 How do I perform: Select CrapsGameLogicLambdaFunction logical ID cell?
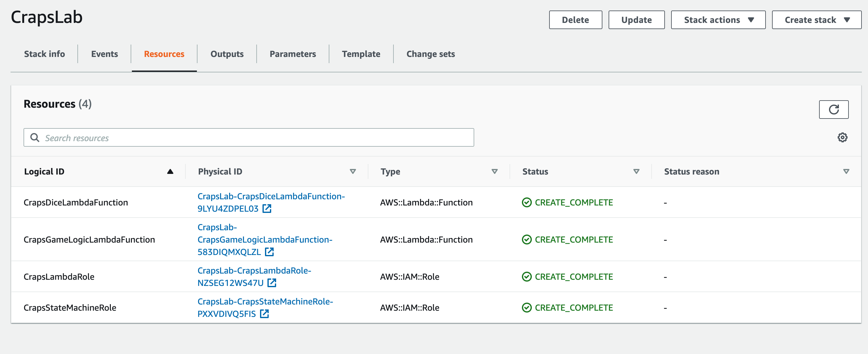point(89,240)
